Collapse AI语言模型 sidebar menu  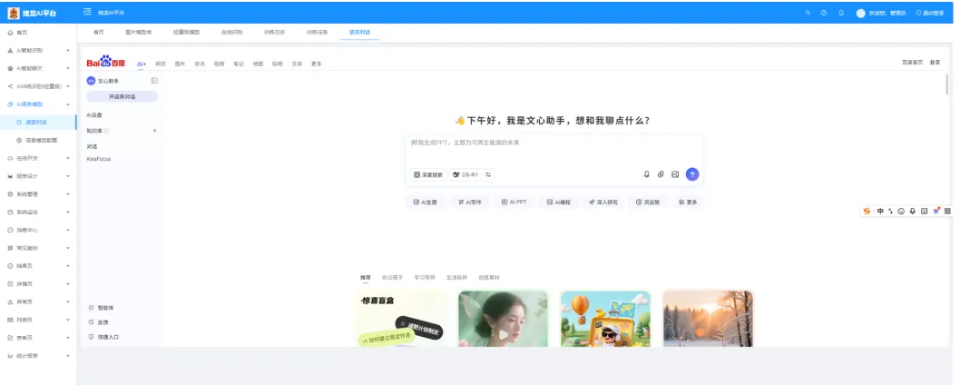[x=38, y=104]
